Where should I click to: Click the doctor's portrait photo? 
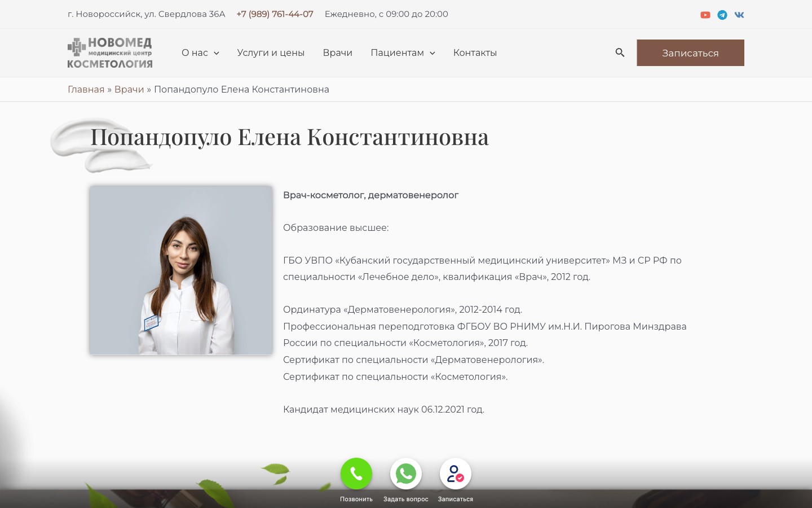pos(181,270)
